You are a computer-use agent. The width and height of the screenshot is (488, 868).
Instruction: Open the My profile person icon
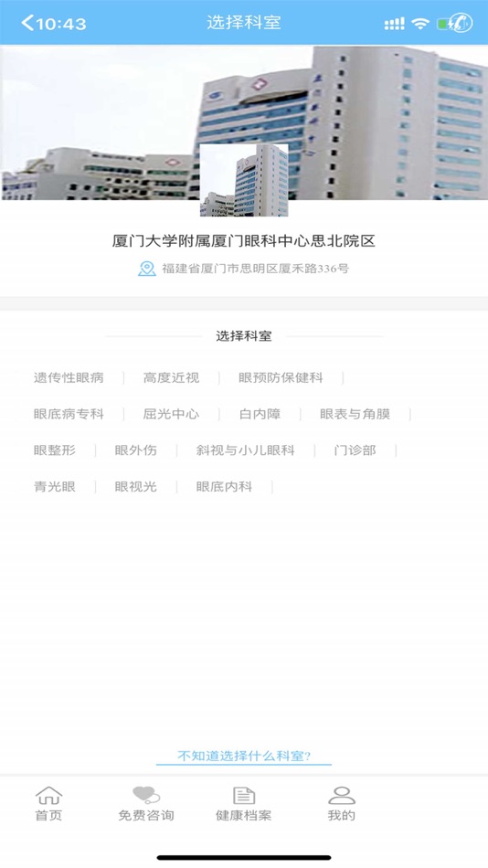click(x=341, y=796)
